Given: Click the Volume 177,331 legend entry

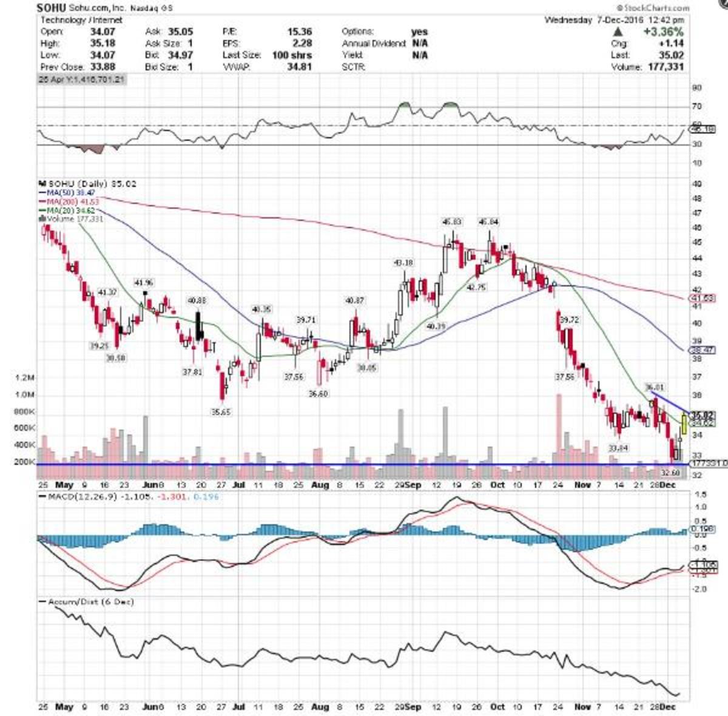Looking at the screenshot, I should 71,218.
